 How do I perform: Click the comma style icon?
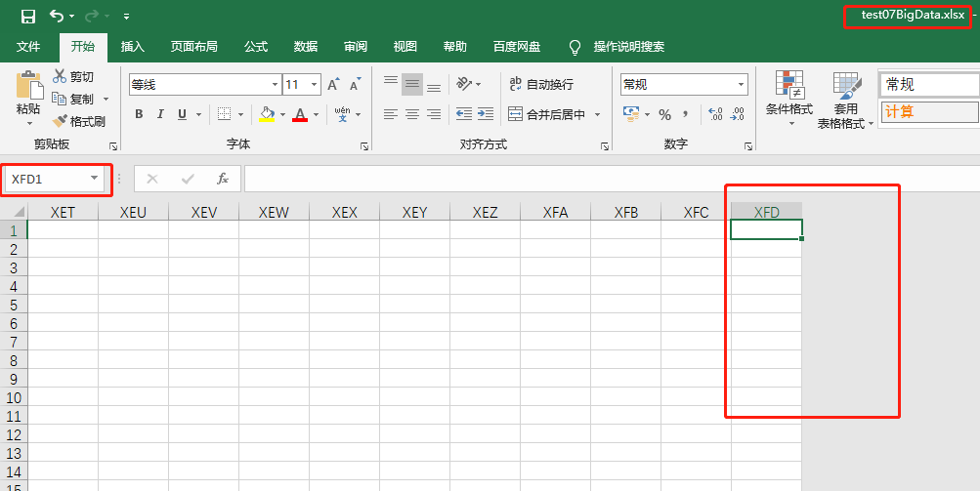pyautogui.click(x=686, y=114)
